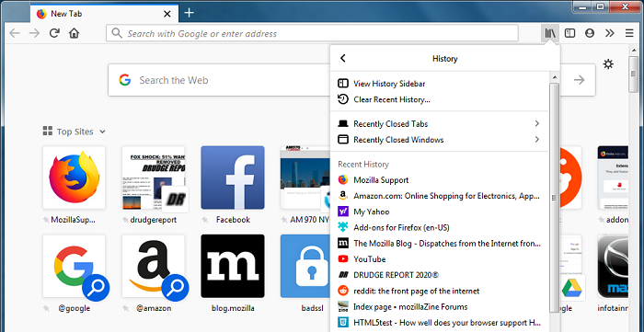
Task: Open the drudgereport top site tile
Action: (154, 177)
